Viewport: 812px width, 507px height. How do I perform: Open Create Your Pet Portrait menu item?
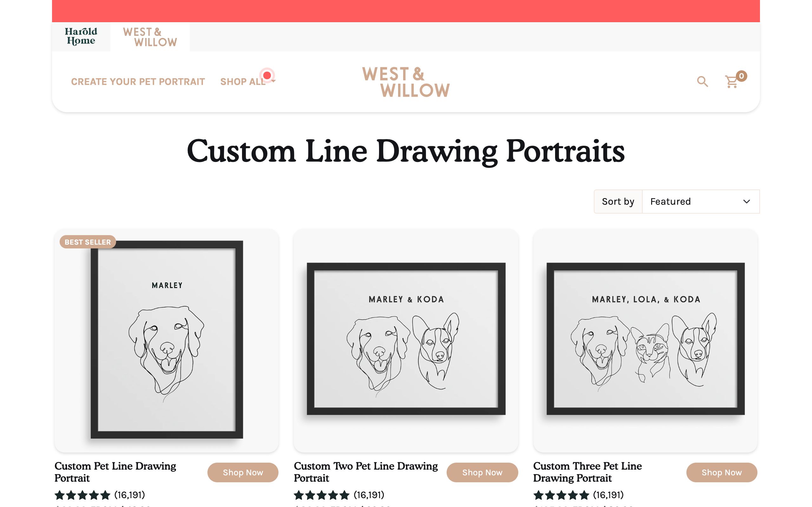pos(138,82)
